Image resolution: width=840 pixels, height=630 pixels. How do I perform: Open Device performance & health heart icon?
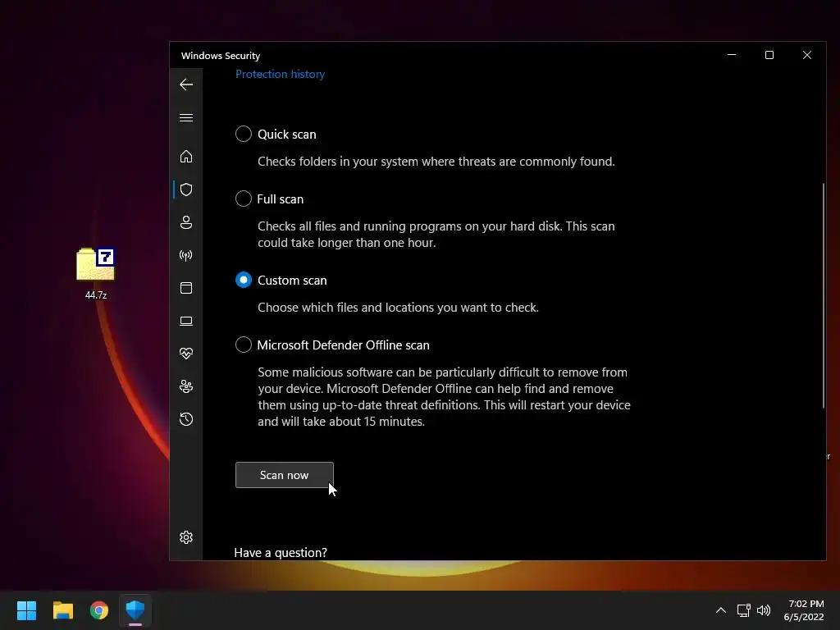[x=186, y=354]
